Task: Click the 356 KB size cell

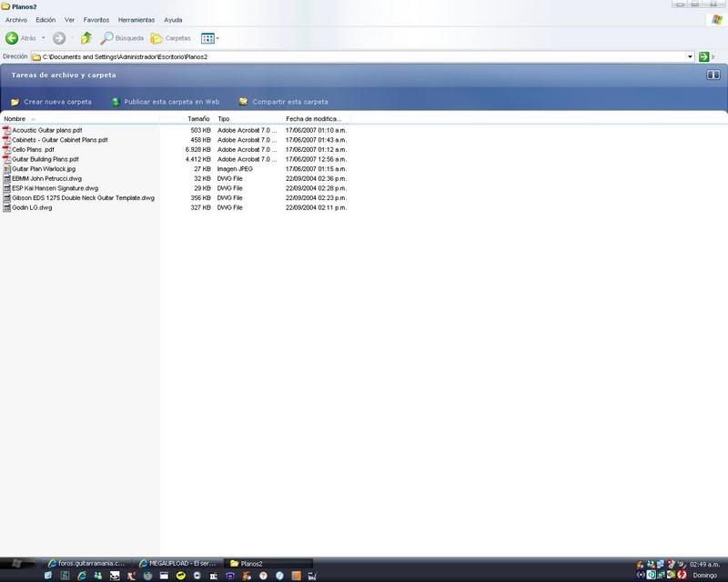Action: click(x=200, y=197)
